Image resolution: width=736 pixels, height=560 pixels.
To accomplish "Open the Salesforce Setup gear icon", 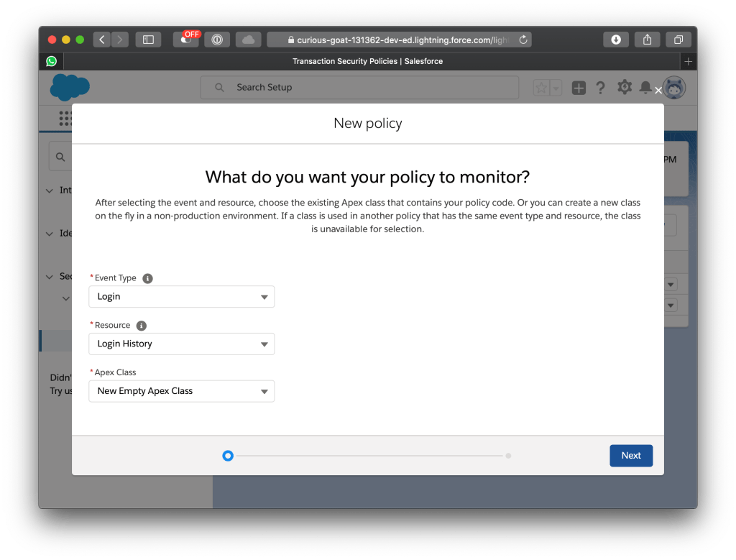I will [x=624, y=88].
